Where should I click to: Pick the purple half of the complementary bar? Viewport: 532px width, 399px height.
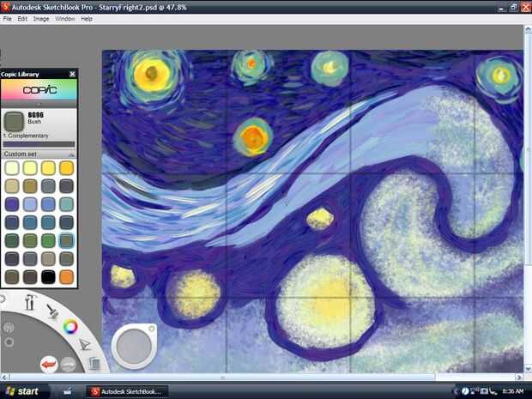click(21, 144)
